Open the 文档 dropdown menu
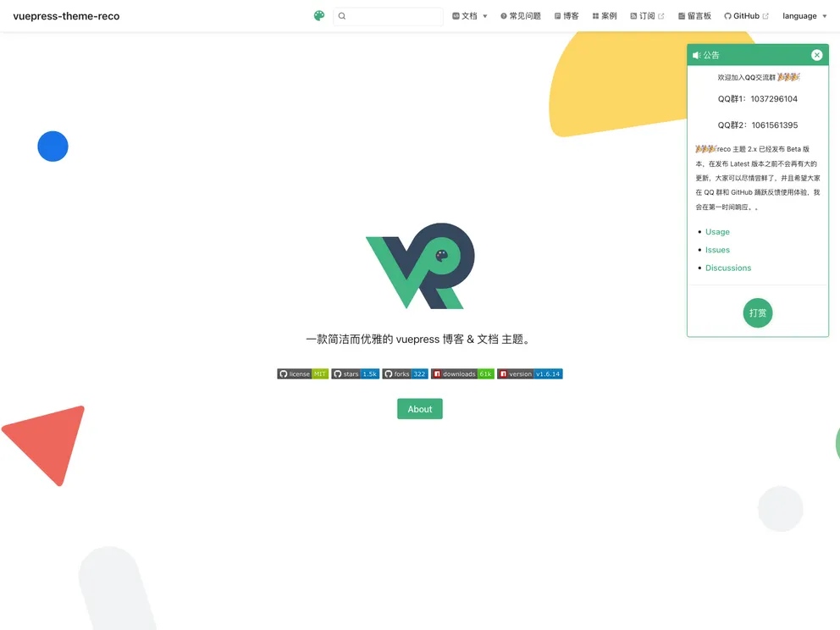Image resolution: width=840 pixels, height=630 pixels. click(x=469, y=15)
